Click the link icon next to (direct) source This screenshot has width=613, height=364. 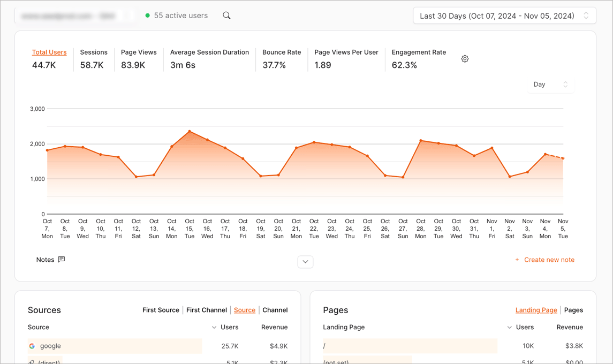coord(32,362)
